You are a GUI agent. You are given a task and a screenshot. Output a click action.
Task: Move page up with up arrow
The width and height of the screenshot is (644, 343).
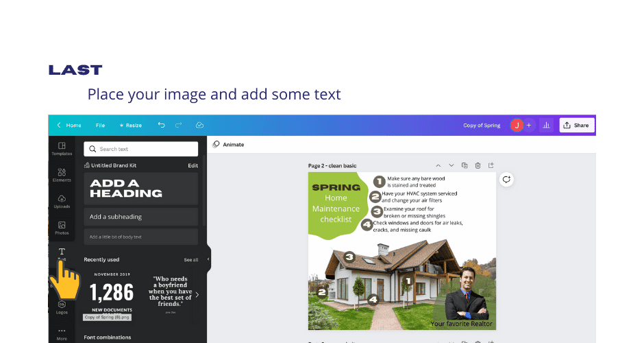pyautogui.click(x=438, y=165)
